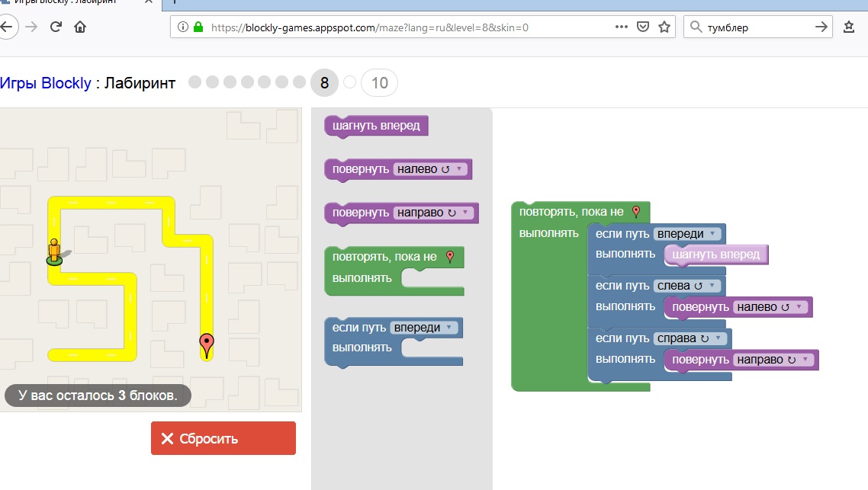Open the направо dropdown in the workspace turn block

774,360
